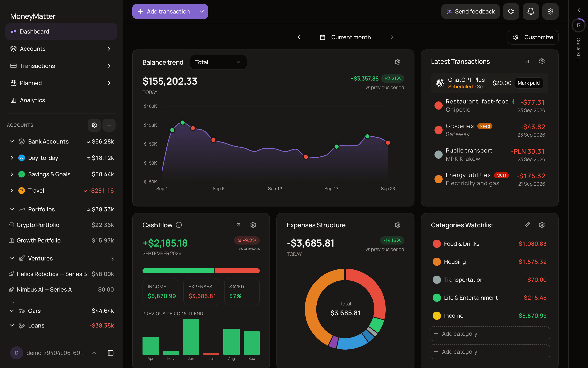Open the chat support icon in header

(x=511, y=11)
